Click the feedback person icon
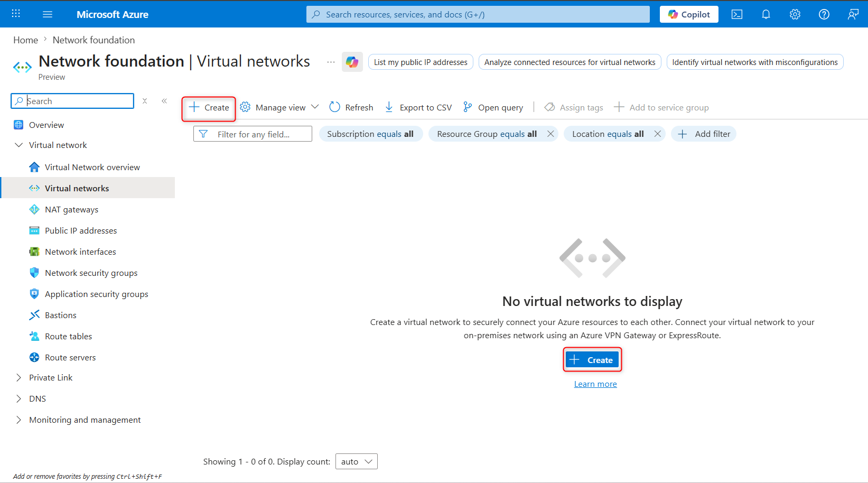Image resolution: width=868 pixels, height=483 pixels. point(853,14)
